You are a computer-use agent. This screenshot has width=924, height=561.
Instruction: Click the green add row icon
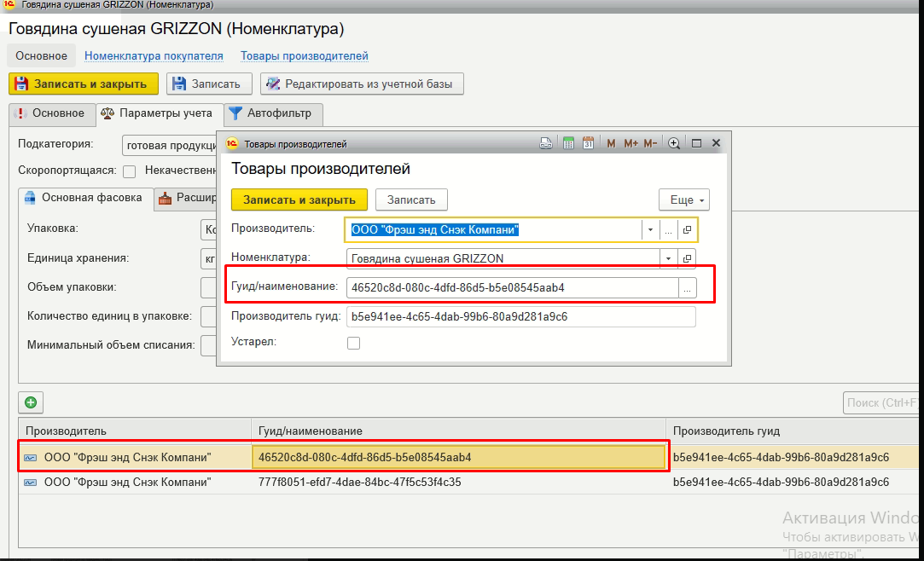coord(31,402)
